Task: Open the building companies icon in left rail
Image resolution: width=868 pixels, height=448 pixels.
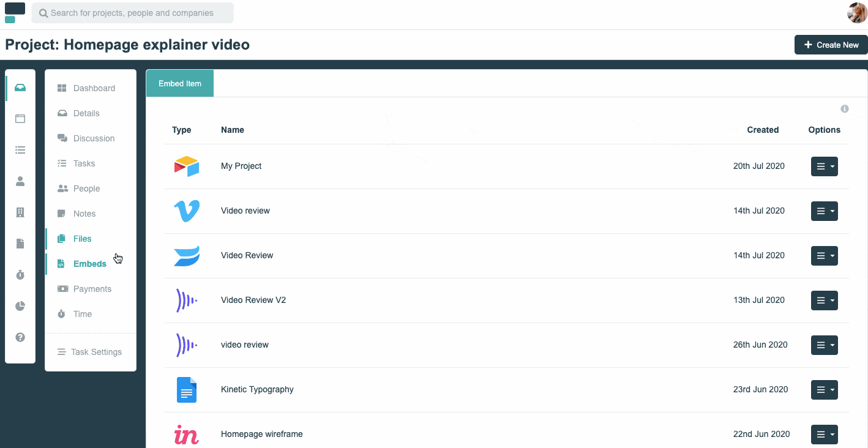Action: click(20, 212)
